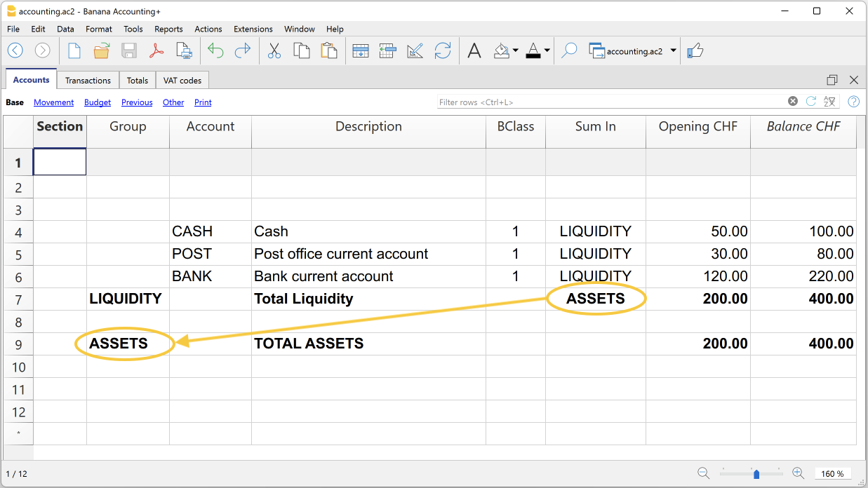Apply fill color with the bucket icon
Viewport: 868px width, 488px height.
pyautogui.click(x=502, y=50)
